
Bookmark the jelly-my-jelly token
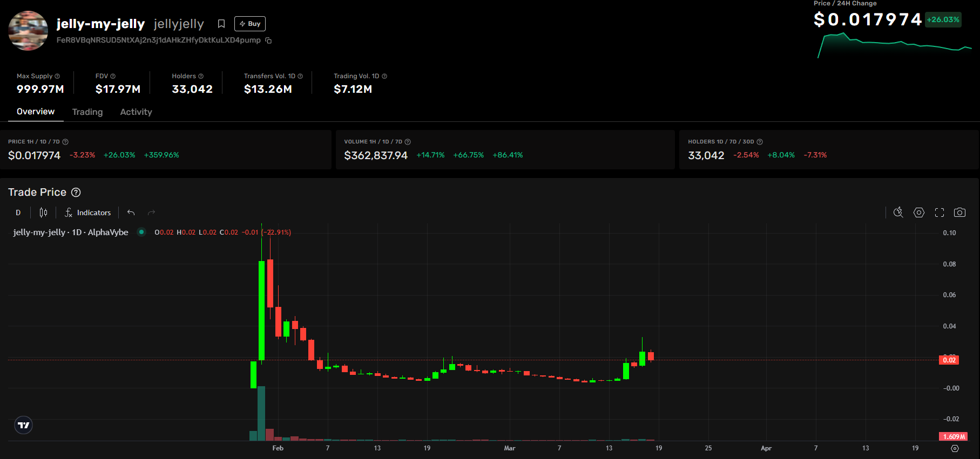pos(221,24)
